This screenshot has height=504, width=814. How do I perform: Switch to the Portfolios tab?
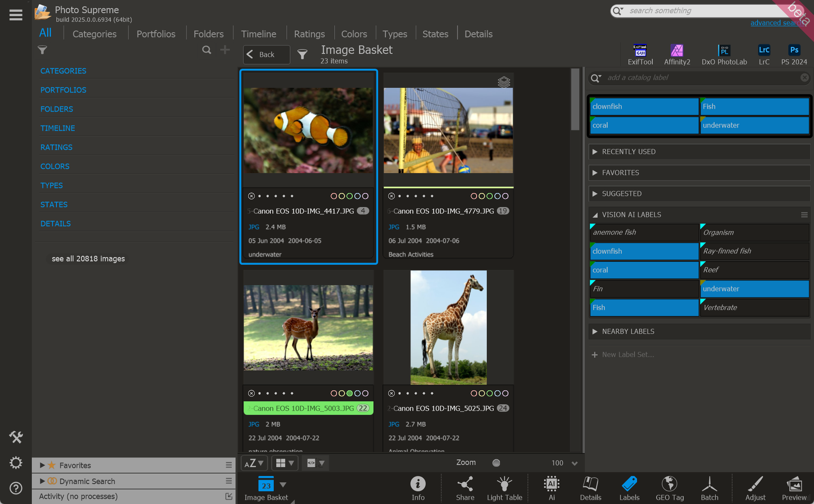click(x=156, y=34)
